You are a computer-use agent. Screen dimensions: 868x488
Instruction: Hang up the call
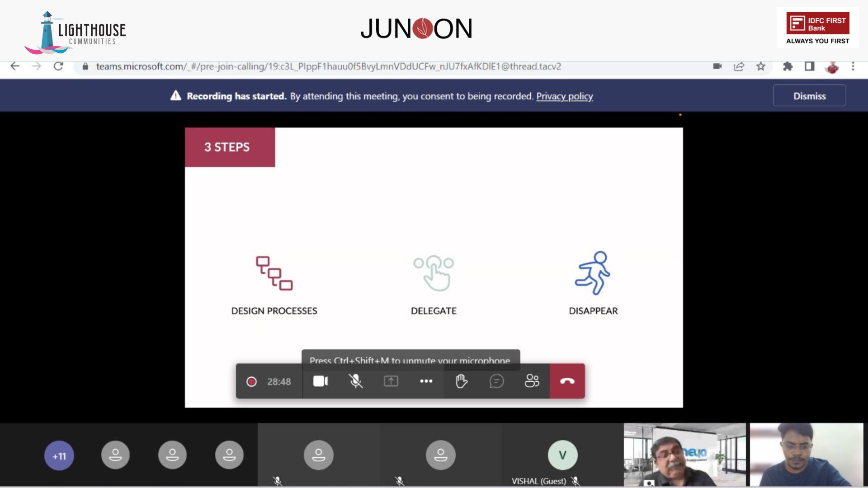click(x=567, y=381)
